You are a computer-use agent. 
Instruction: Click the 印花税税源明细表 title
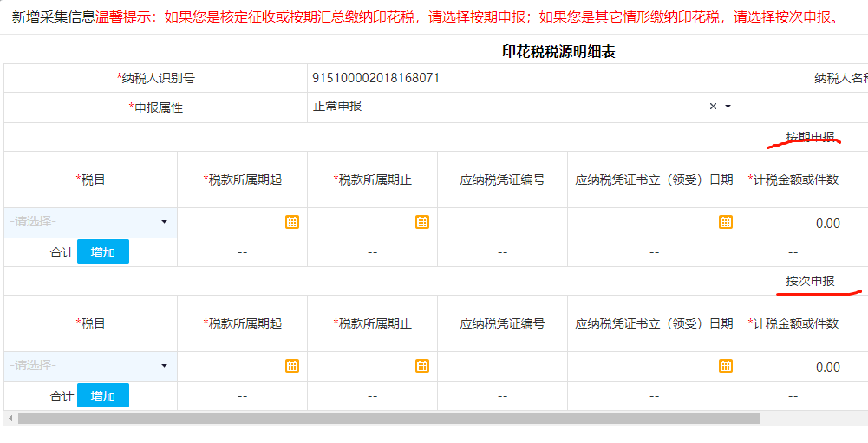pyautogui.click(x=558, y=52)
